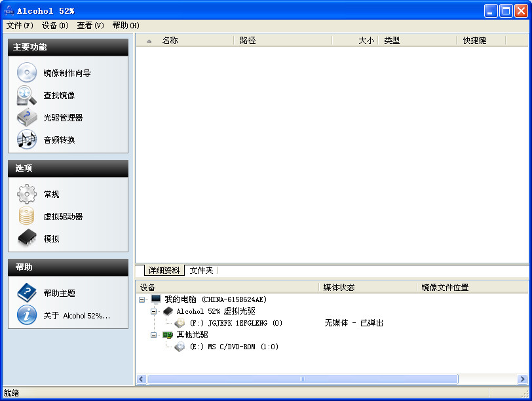The width and height of the screenshot is (532, 401).
Task: Click the 我的电脑 computer icon in device tree
Action: (x=156, y=299)
